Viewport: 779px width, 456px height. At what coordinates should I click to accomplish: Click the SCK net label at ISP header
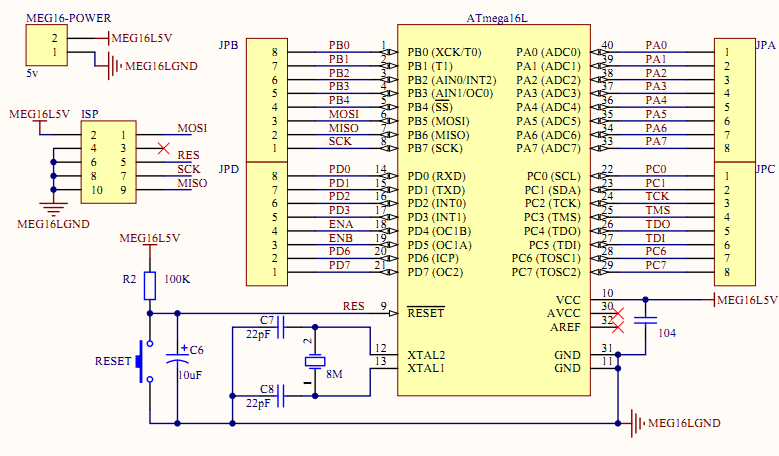[x=189, y=169]
